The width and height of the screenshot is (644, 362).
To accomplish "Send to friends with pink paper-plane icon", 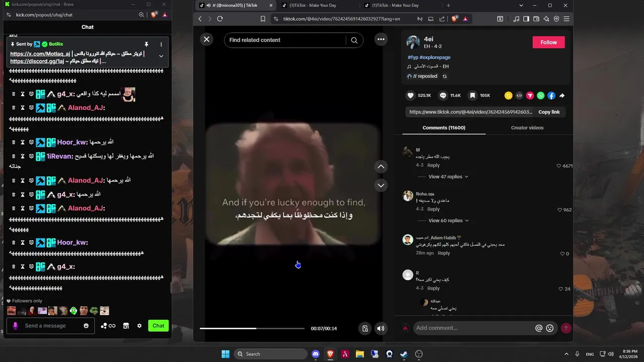I will pos(530,96).
